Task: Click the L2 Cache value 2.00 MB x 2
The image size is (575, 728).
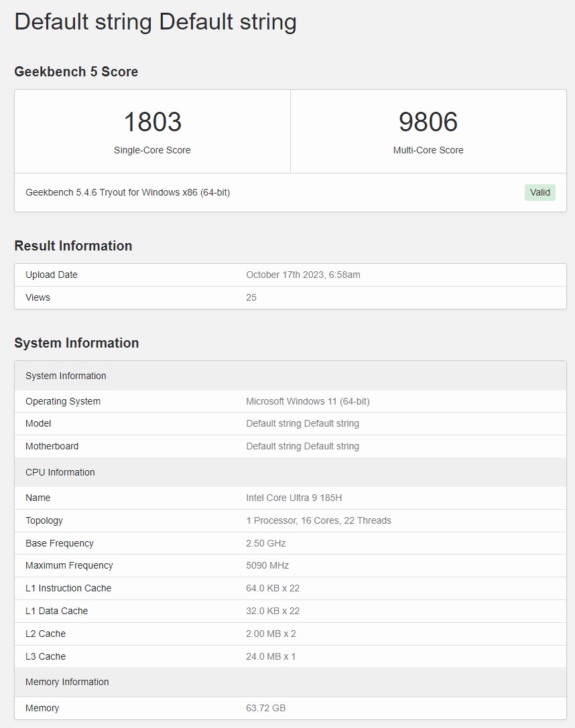Action: click(x=271, y=634)
